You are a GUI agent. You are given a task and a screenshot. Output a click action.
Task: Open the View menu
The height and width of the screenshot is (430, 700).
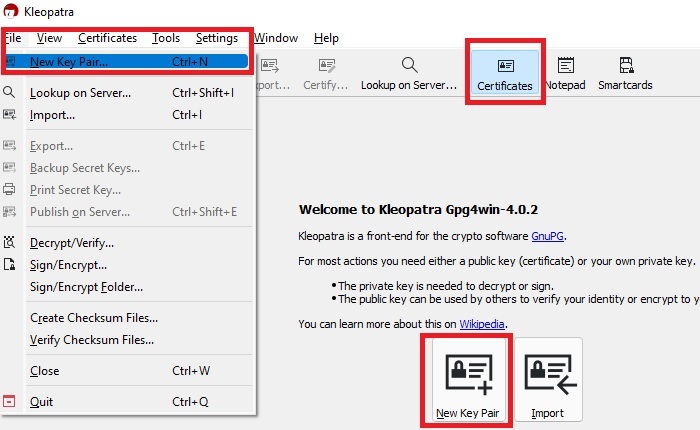(x=49, y=38)
